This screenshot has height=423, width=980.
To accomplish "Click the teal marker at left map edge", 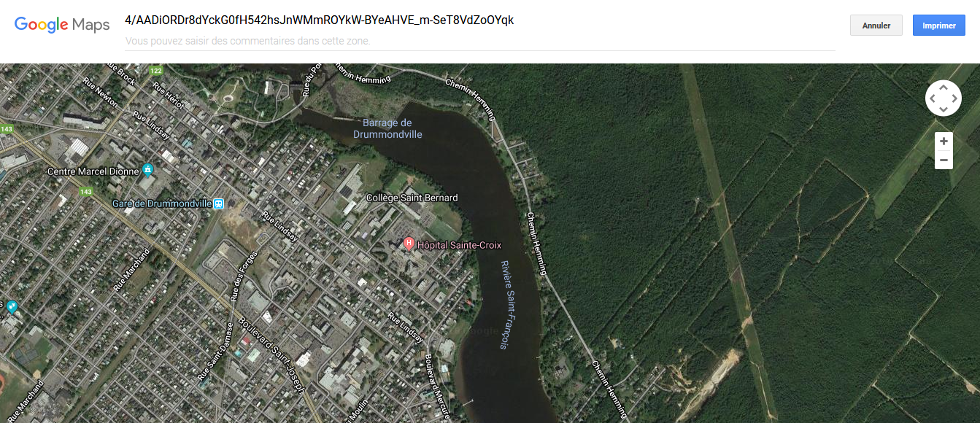I will (11, 307).
